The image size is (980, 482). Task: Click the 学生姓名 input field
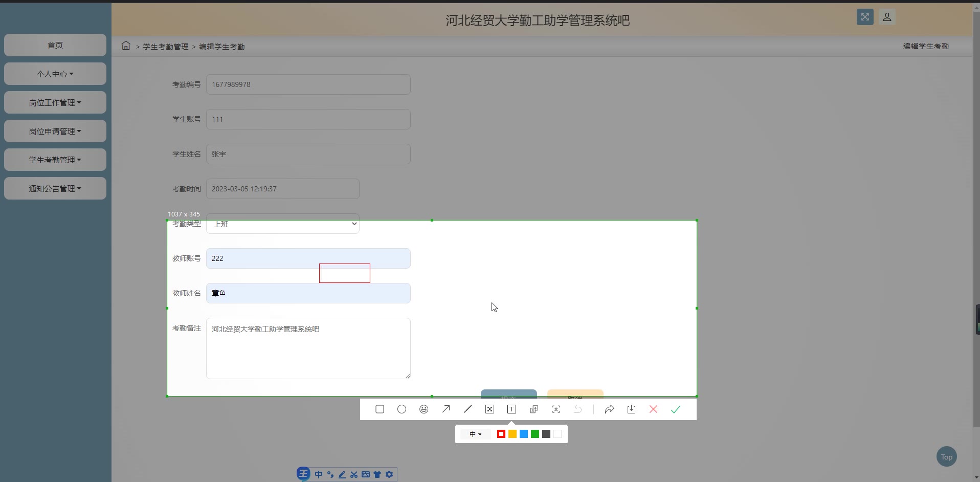pyautogui.click(x=308, y=154)
